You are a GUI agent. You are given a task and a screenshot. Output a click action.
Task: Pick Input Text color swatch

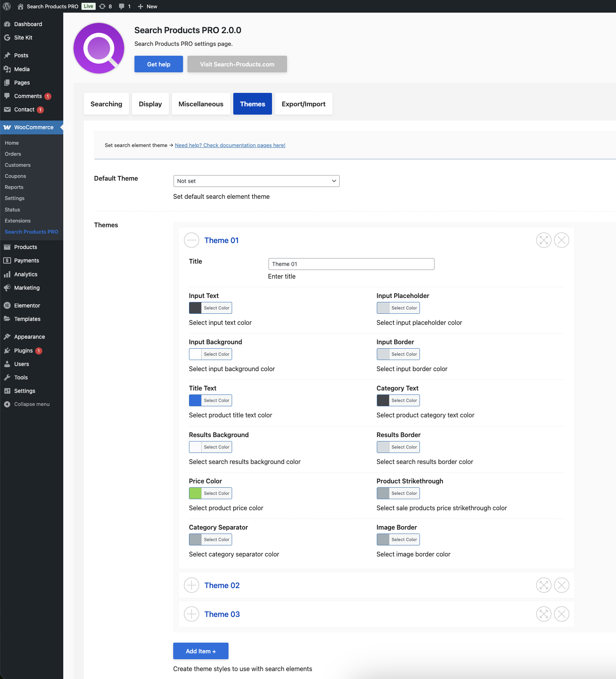point(195,308)
